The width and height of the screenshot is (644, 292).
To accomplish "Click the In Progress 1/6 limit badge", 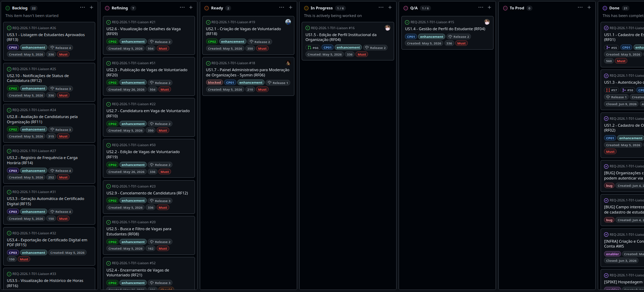I will point(340,8).
